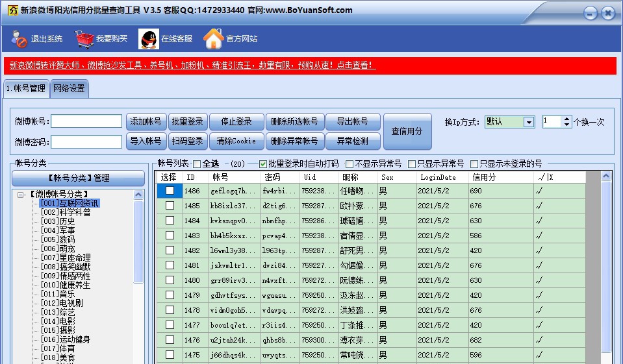Open the shopping cart purchase icon

coord(84,39)
